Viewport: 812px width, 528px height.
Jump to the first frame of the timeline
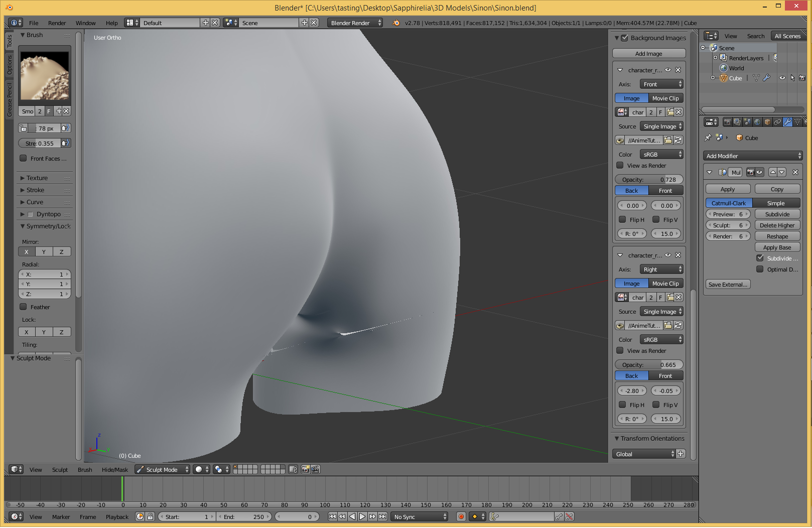(332, 516)
